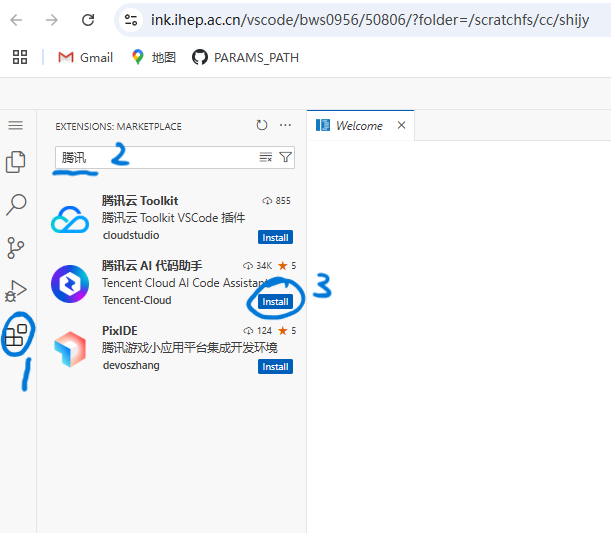Open the 腾讯云 Toolkit extension title
Viewport: 611px width, 533px height.
click(x=140, y=201)
